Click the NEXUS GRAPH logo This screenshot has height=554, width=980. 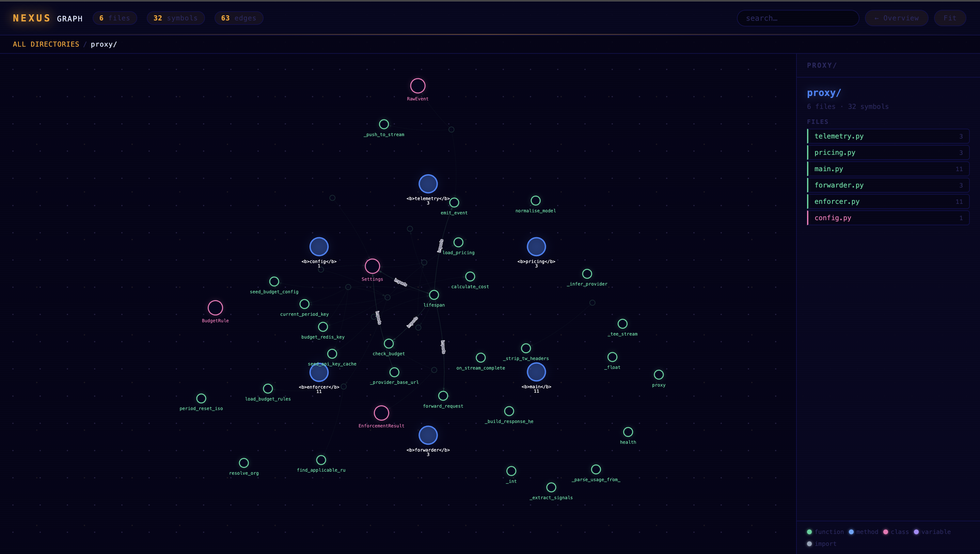[x=48, y=18]
